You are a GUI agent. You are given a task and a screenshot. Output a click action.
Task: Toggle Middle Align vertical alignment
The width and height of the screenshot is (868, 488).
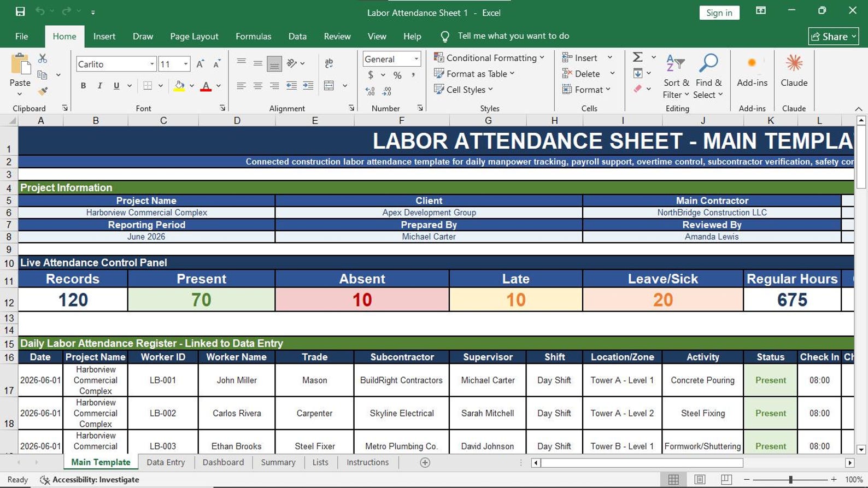257,64
